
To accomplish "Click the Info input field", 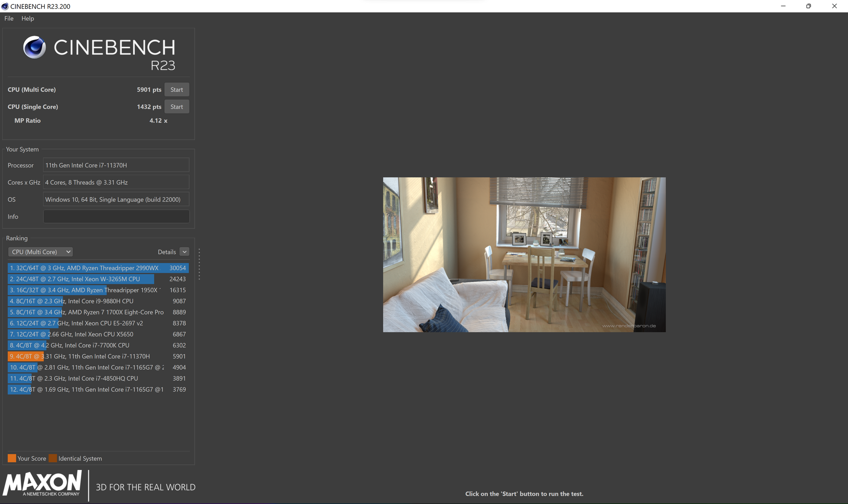I will click(x=116, y=216).
